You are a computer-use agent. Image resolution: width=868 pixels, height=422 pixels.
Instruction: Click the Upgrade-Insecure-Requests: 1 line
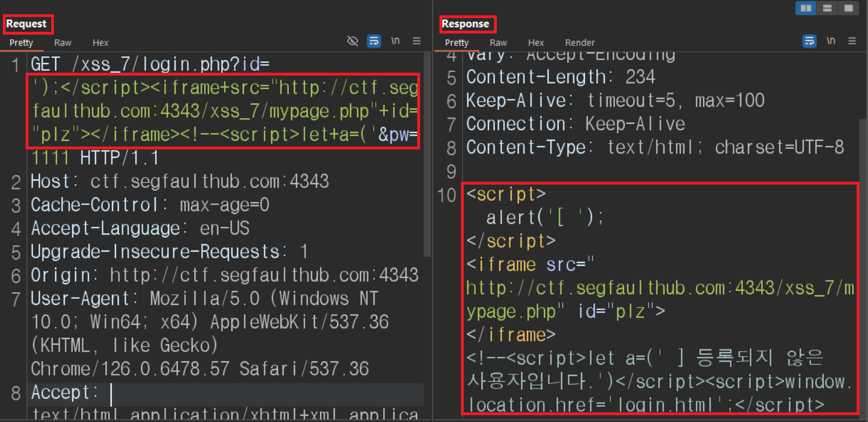[x=169, y=252]
